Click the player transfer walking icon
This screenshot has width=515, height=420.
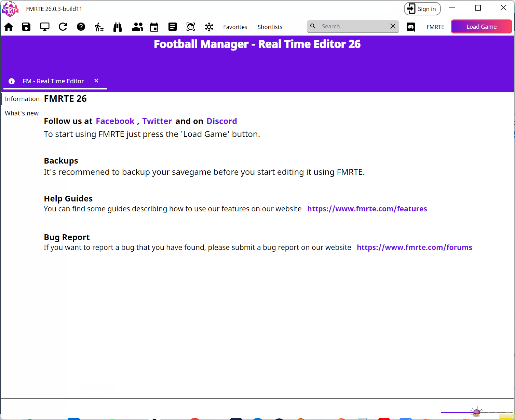tap(99, 27)
